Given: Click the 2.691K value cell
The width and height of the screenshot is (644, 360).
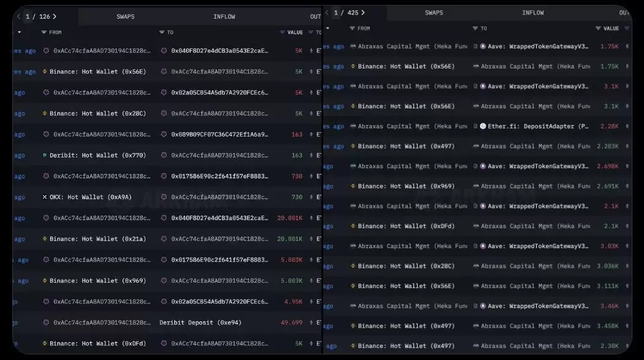Looking at the screenshot, I should pyautogui.click(x=608, y=186).
